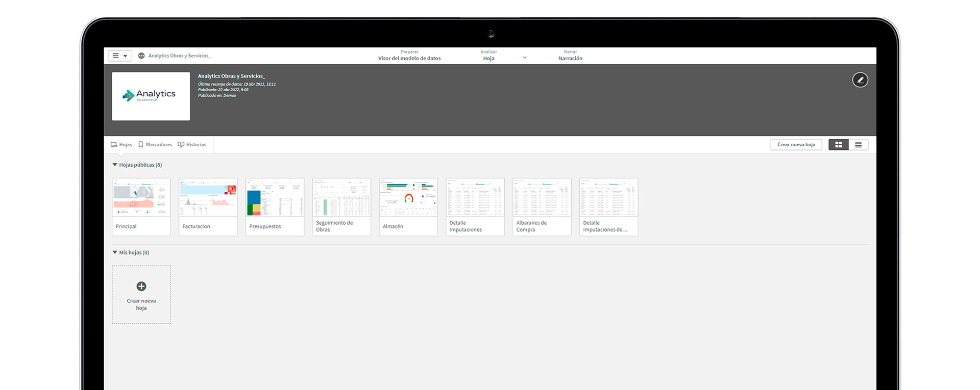Open the Historias tab
Image resolution: width=980 pixels, height=390 pixels.
point(192,145)
